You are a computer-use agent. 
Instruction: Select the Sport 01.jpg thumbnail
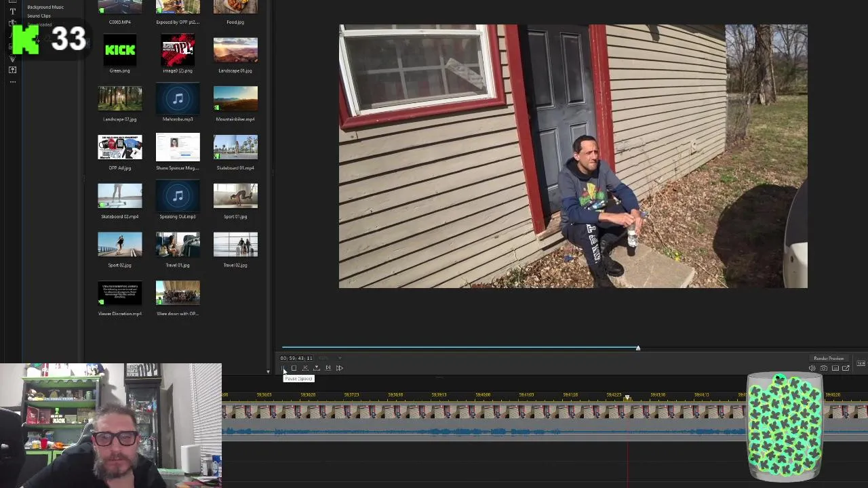pyautogui.click(x=235, y=197)
